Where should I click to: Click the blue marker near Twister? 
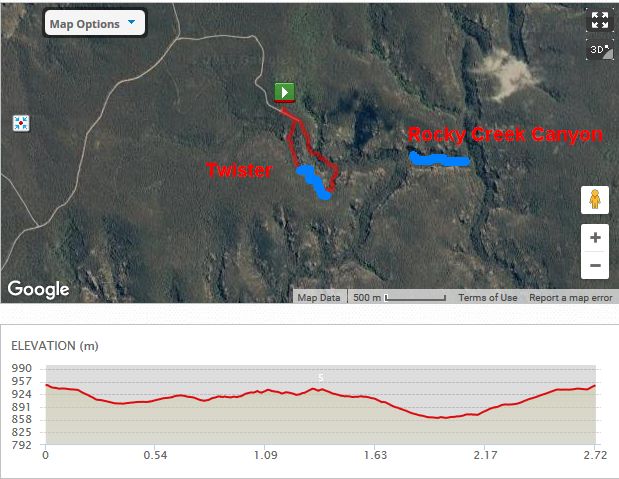(314, 181)
